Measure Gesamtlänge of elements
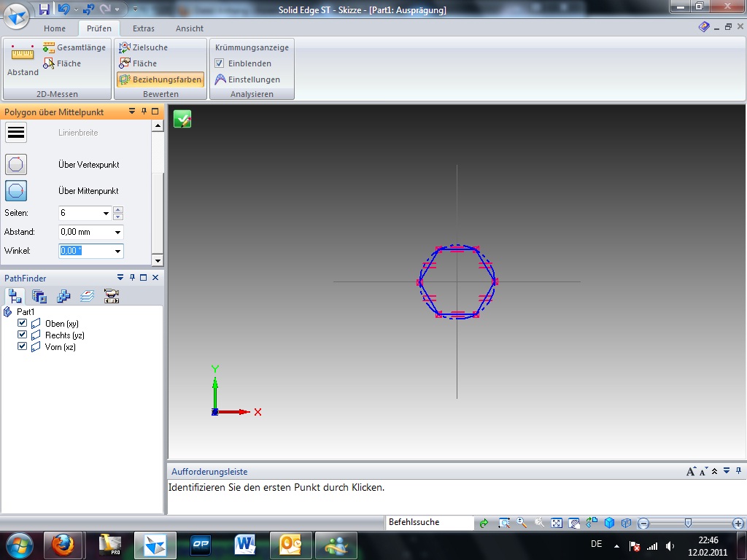Screen dimensions: 747x560 74,47
